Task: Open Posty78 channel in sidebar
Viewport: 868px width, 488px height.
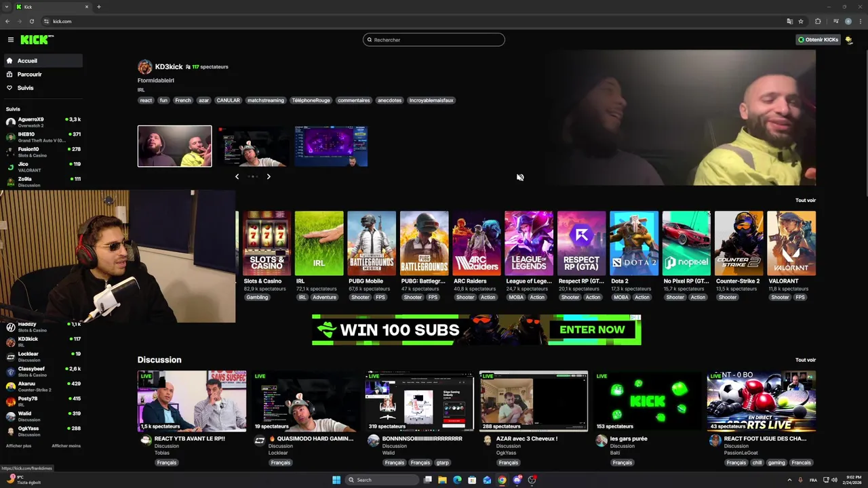Action: (x=42, y=401)
